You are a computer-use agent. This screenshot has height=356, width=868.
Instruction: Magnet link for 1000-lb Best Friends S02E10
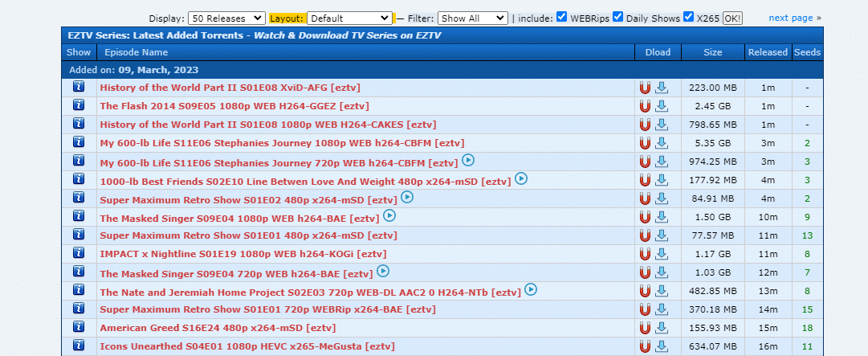(x=645, y=180)
